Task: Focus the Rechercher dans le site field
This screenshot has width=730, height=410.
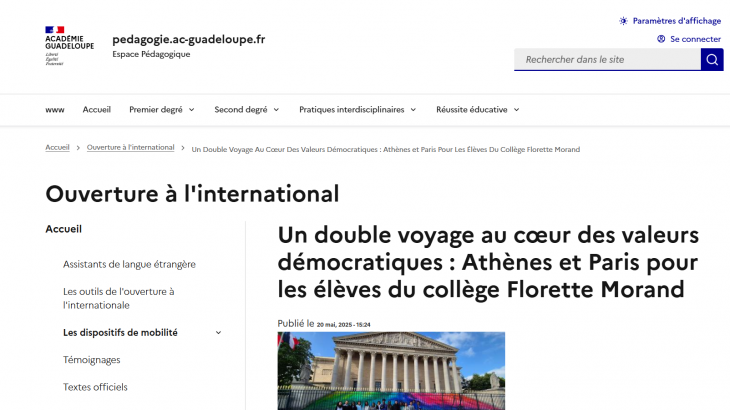Action: point(607,60)
